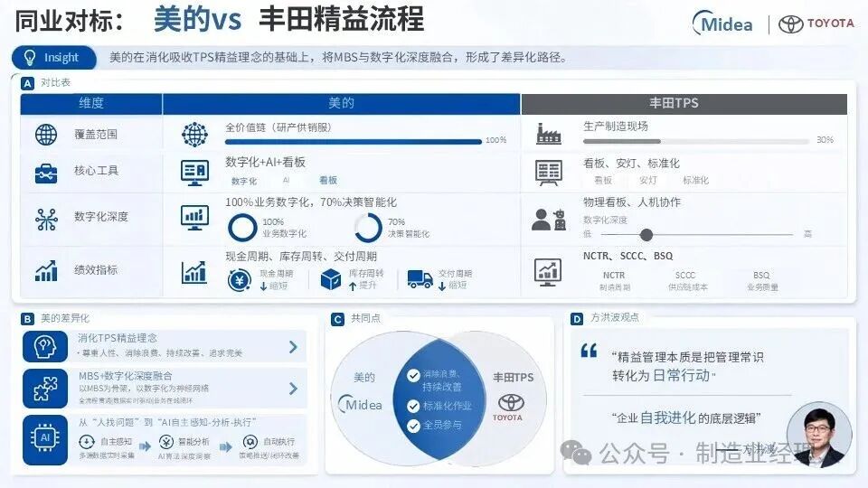Click the yen coin 现金周期 icon
Image resolution: width=868 pixels, height=488 pixels.
tap(239, 280)
